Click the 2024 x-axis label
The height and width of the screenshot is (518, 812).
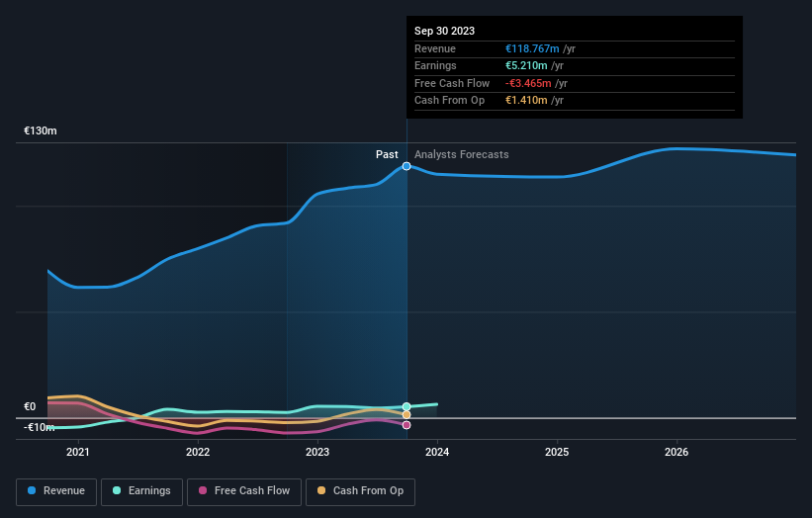point(437,453)
